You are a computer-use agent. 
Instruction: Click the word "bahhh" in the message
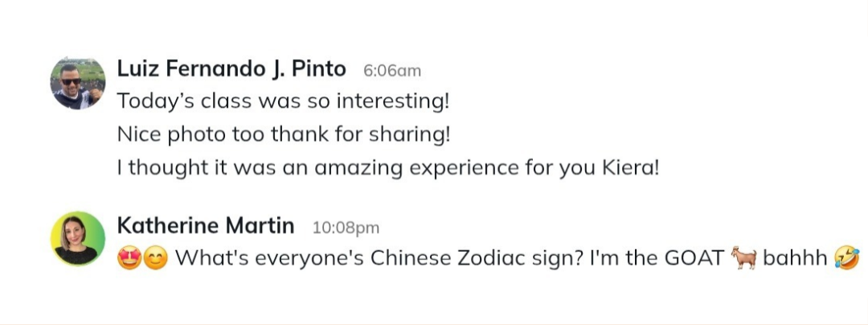click(x=795, y=259)
